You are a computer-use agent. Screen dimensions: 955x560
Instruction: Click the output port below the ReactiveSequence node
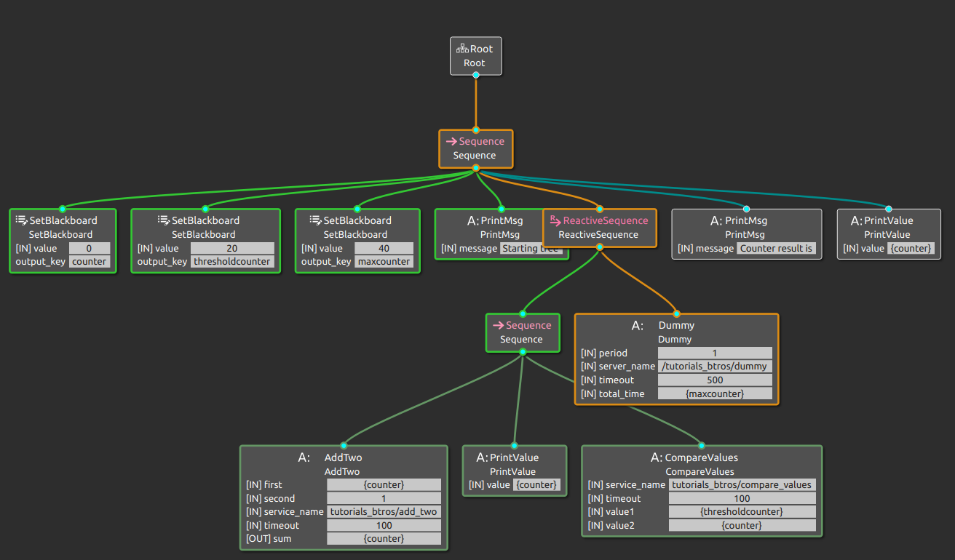tap(599, 247)
